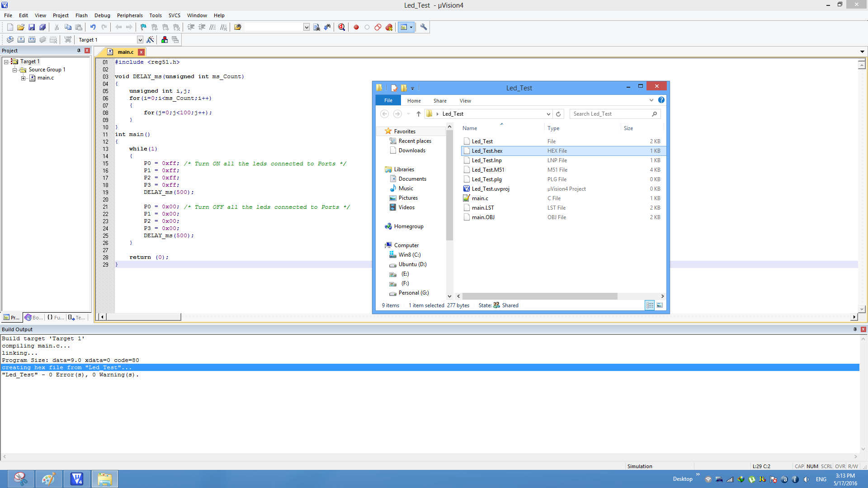The image size is (868, 488).
Task: Open Target Options with the magic wand icon
Action: pos(151,40)
